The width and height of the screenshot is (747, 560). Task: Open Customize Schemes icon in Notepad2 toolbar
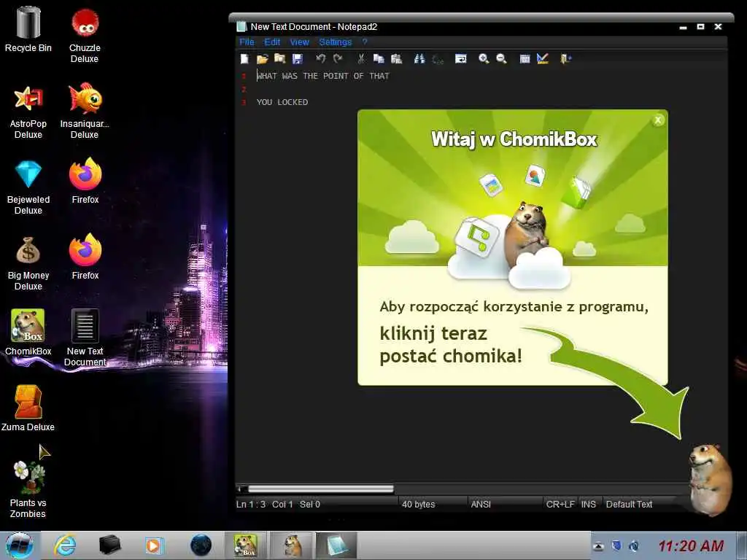(x=542, y=58)
